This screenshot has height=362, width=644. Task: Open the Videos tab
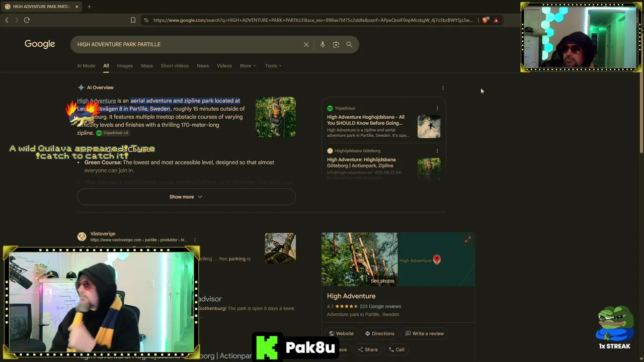coord(224,66)
